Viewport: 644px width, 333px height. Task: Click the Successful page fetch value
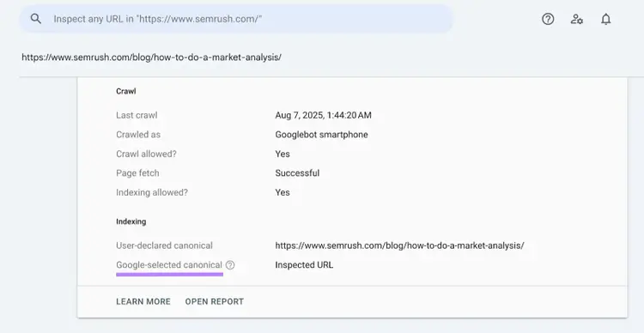(297, 173)
